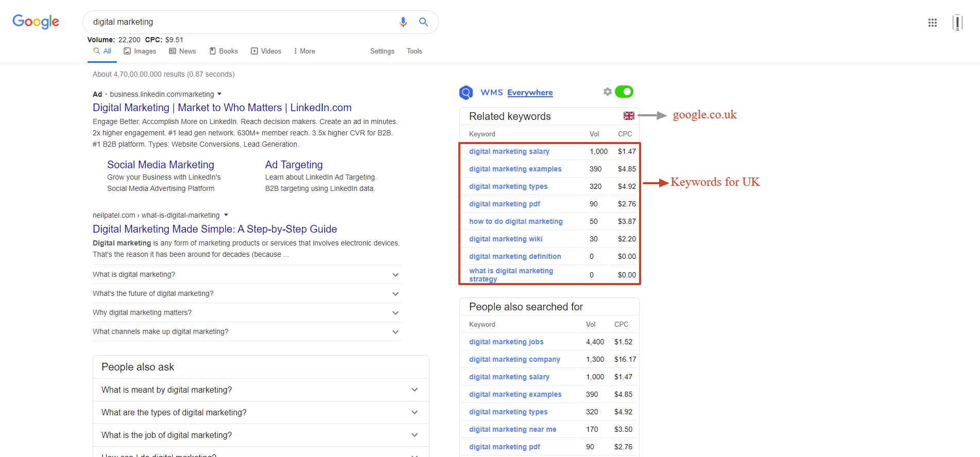
Task: Open dropdown arrow beside LinkedIn ad URL
Action: [219, 94]
